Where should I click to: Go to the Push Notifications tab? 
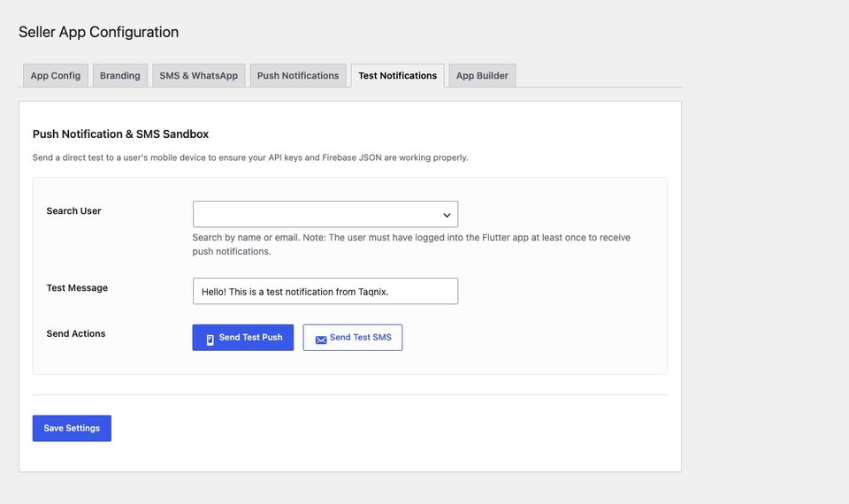point(298,76)
